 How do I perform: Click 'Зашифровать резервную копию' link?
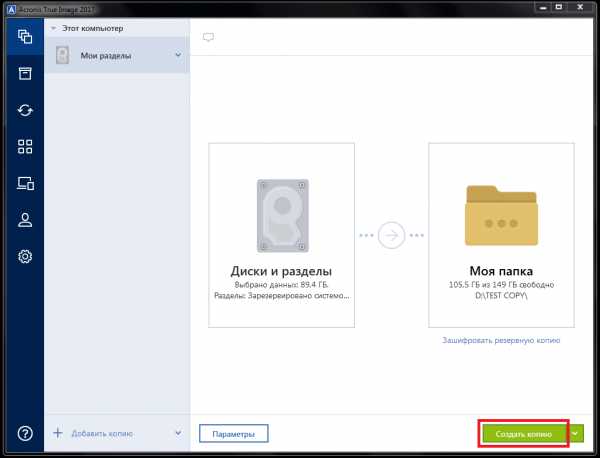(x=501, y=340)
